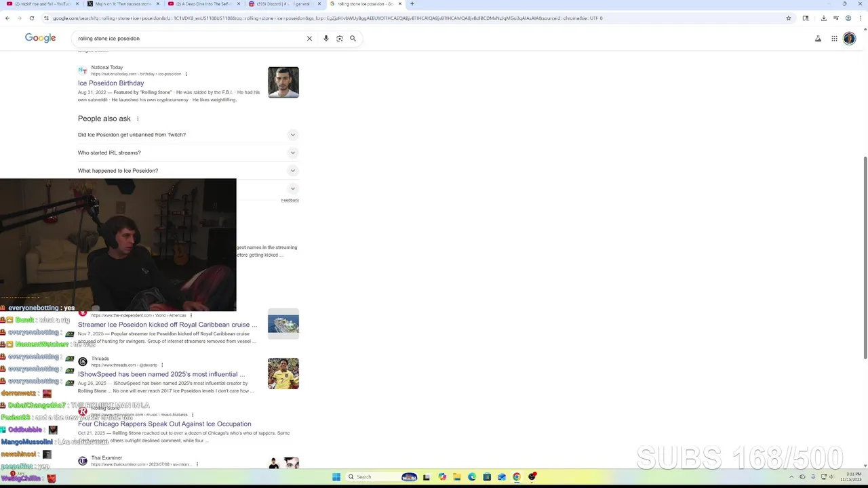Open 'Streamer Ice Poseidon kicked off Royal Caribbean cruise' link
The height and width of the screenshot is (488, 868).
[167, 325]
